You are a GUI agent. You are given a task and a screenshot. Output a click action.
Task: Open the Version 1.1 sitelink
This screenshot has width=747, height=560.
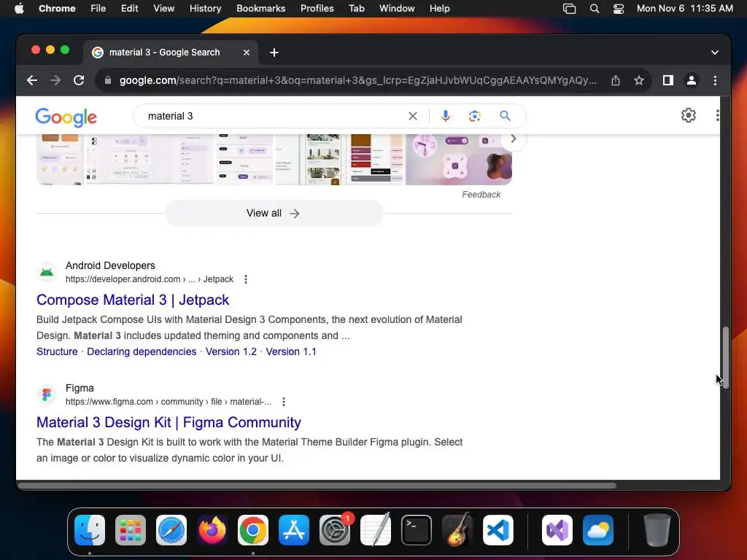point(291,351)
